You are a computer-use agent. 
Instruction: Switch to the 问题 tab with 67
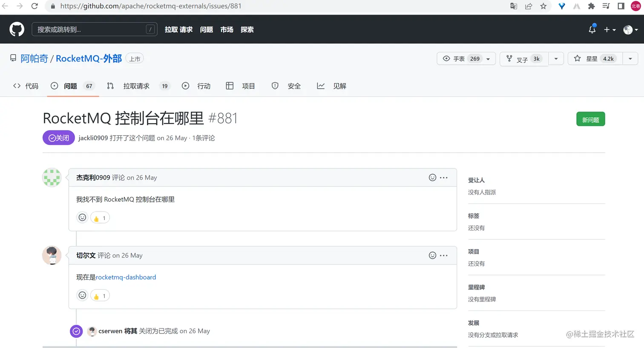tap(73, 86)
